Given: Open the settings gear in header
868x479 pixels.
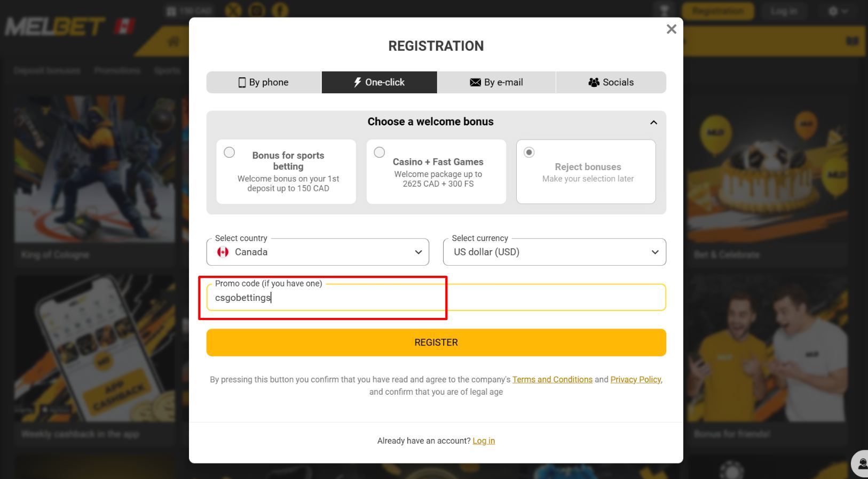Looking at the screenshot, I should tap(837, 11).
